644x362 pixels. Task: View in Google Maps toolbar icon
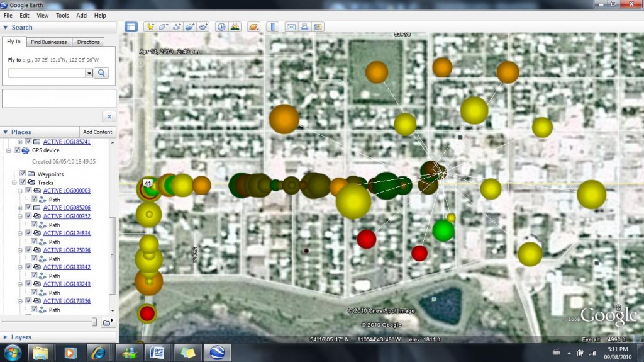318,27
